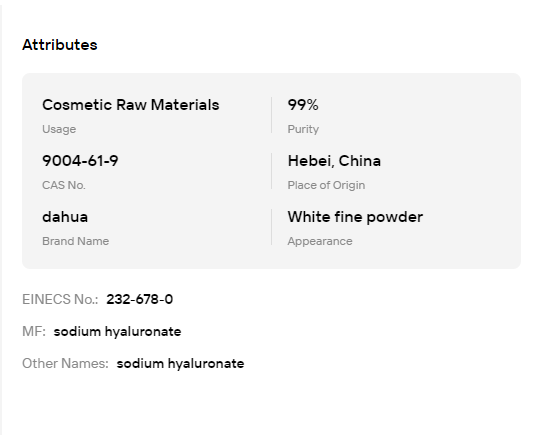Viewport: 534px width, 435px height.
Task: Select Other Names sodium hyaluronate value
Action: point(180,363)
